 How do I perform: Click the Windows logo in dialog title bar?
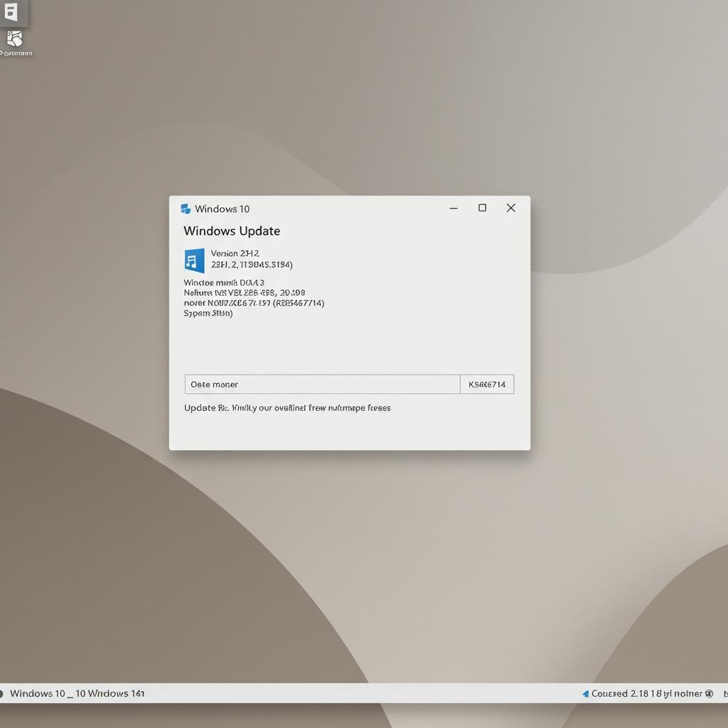pyautogui.click(x=186, y=209)
